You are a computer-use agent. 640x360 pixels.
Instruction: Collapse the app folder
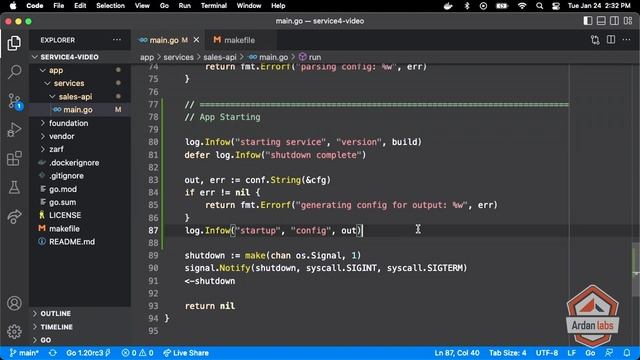(80, 70)
